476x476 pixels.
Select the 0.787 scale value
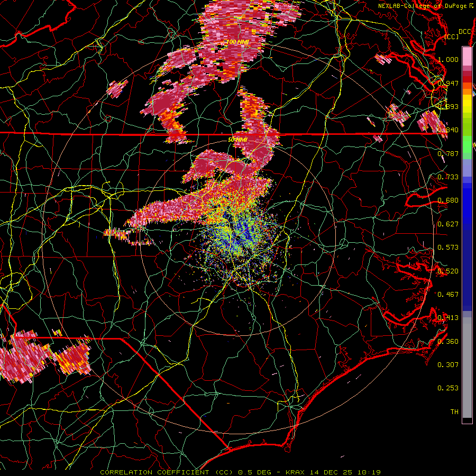coord(448,153)
